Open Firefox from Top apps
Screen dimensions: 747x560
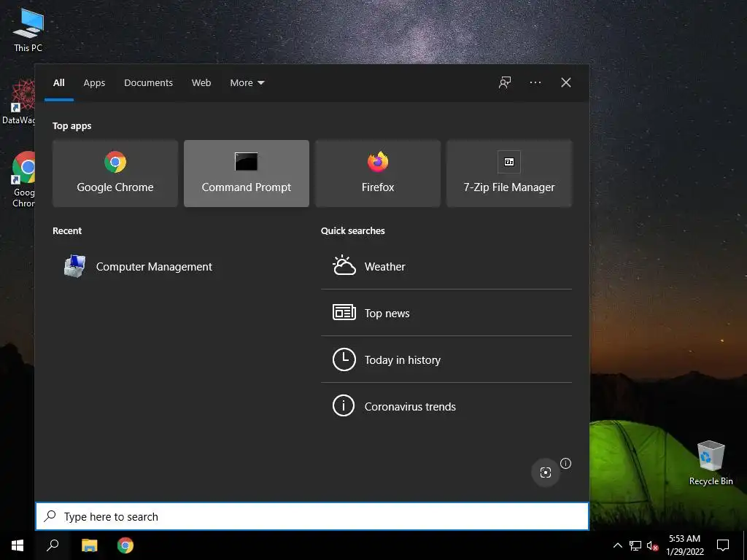378,174
